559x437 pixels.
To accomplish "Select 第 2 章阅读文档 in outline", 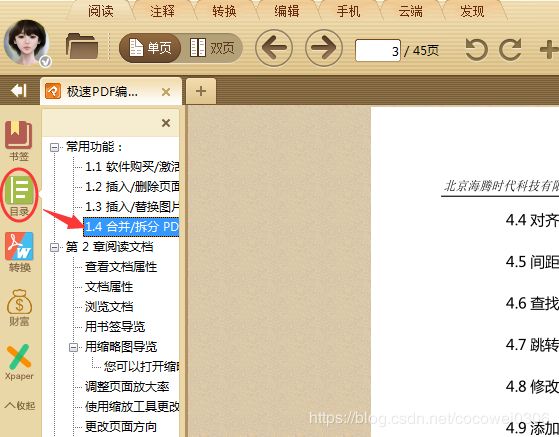I will coord(109,247).
